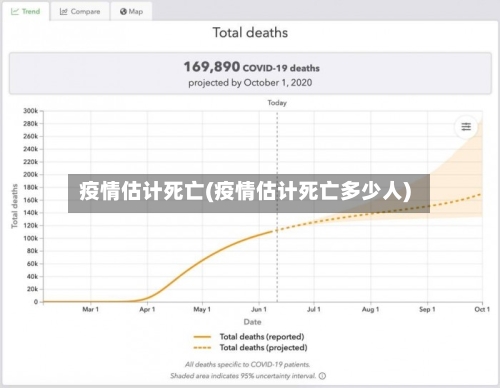The height and width of the screenshot is (388, 500).
Task: Open the Map tab
Action: tap(131, 11)
